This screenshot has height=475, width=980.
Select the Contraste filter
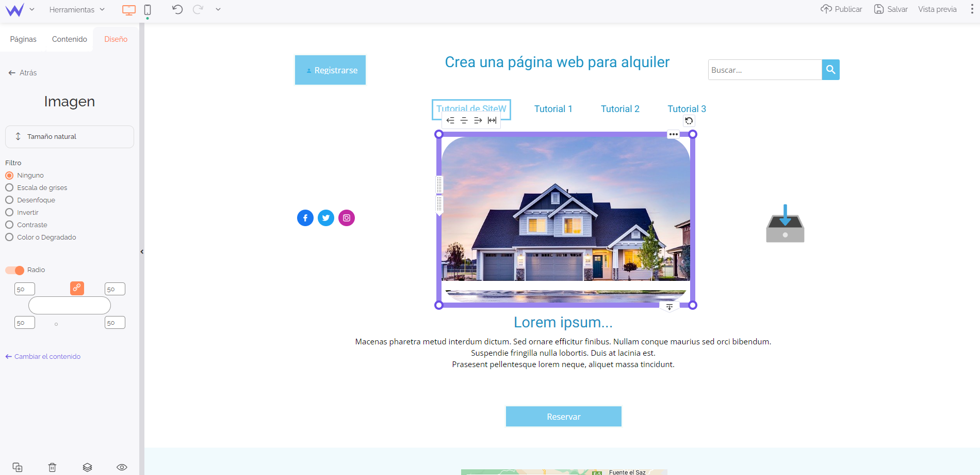tap(26, 225)
